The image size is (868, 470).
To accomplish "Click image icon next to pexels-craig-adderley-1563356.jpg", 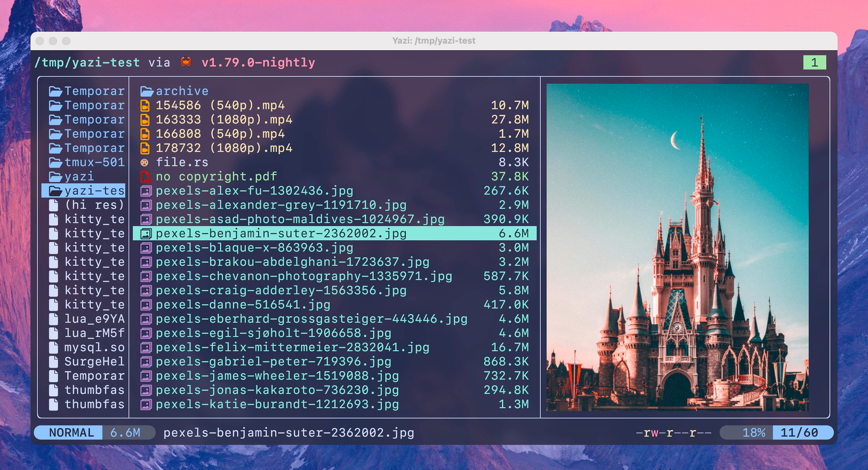I will [145, 291].
